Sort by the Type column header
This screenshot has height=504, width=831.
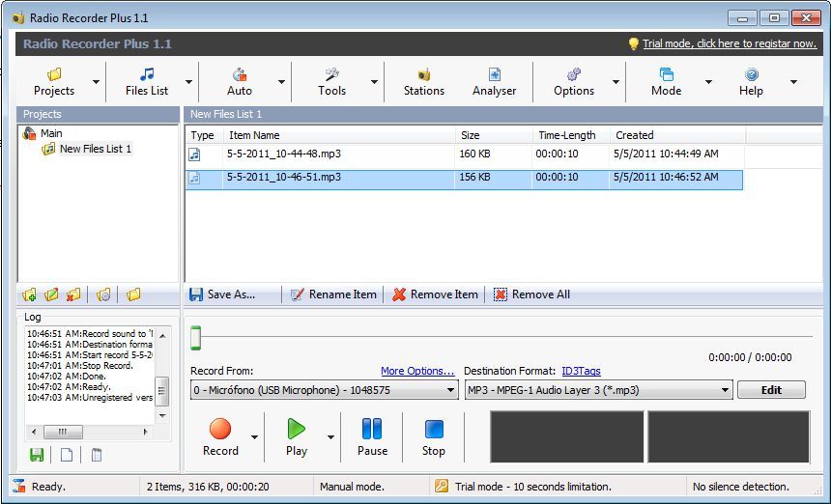204,135
